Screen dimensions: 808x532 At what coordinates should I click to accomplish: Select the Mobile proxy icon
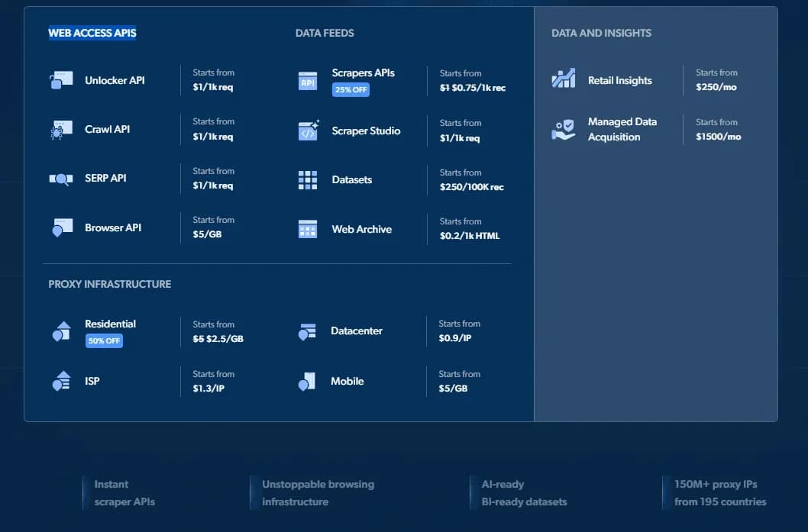click(307, 381)
